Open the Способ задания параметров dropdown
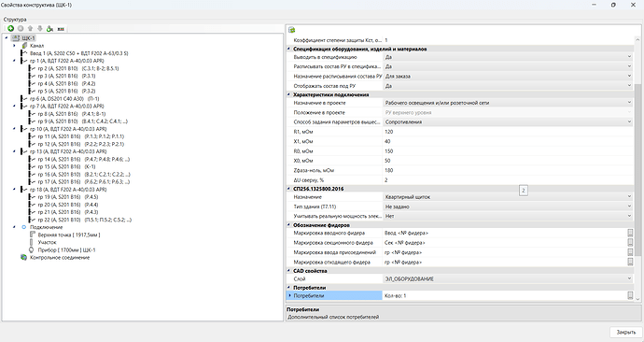Screen dimensions: 644x342 tap(629, 121)
